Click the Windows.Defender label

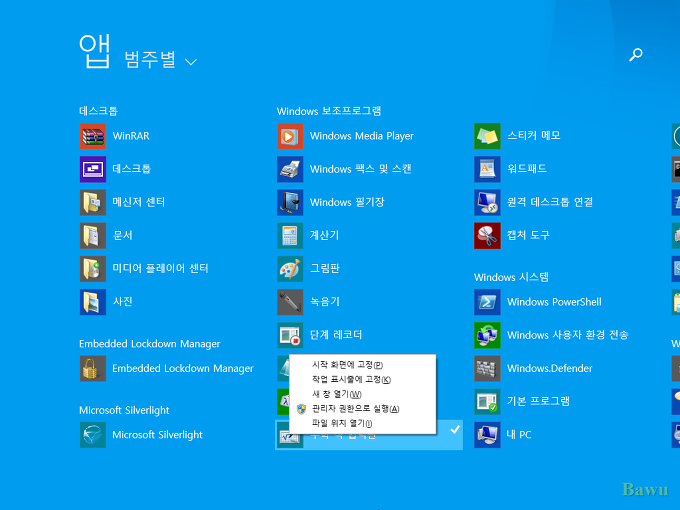[x=549, y=368]
